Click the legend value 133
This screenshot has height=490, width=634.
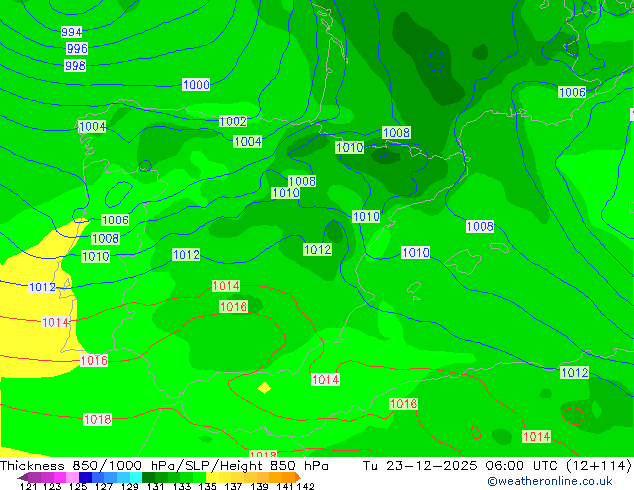pyautogui.click(x=182, y=486)
